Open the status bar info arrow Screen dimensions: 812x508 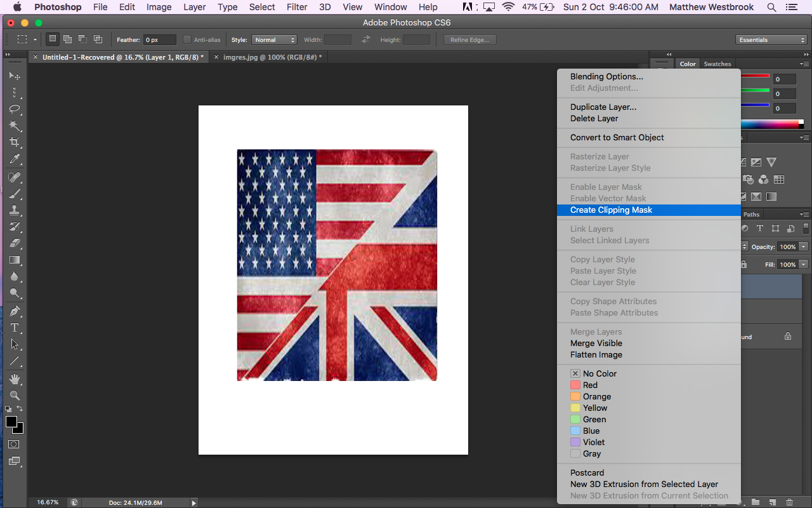click(194, 503)
